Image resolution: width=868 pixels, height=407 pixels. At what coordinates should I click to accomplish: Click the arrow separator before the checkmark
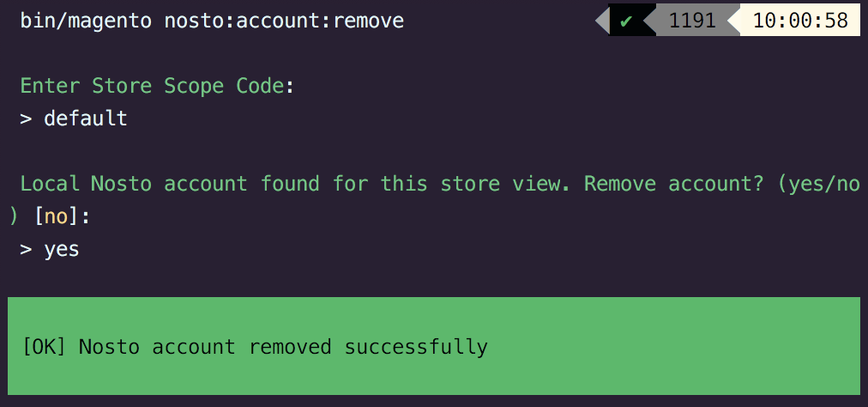[x=601, y=21]
